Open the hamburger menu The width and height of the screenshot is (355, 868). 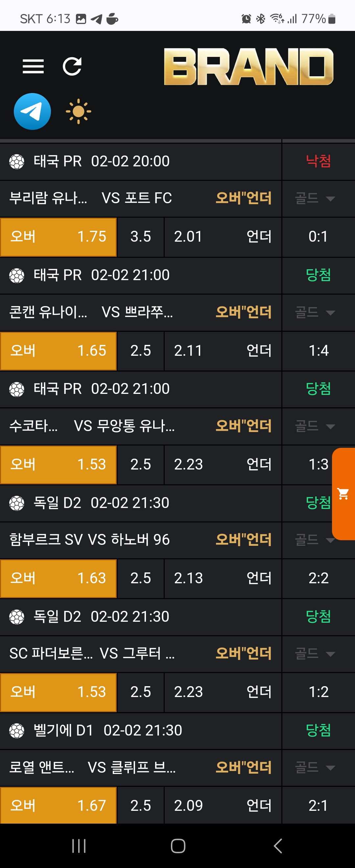33,66
